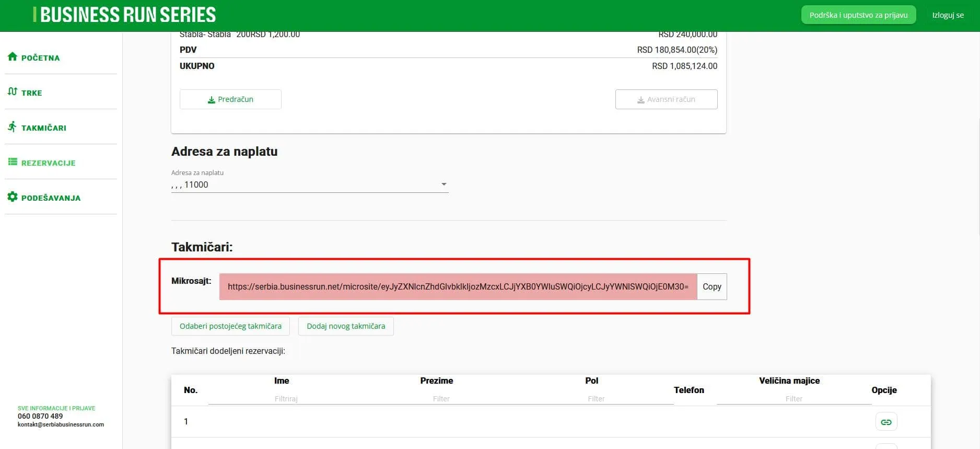The height and width of the screenshot is (449, 980).
Task: Click the link icon in row 1
Action: click(x=886, y=422)
